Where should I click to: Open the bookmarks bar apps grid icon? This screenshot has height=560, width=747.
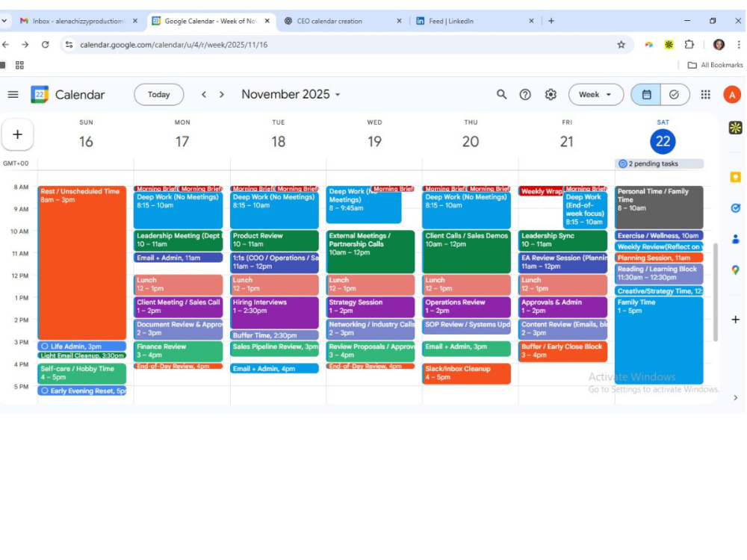(19, 65)
